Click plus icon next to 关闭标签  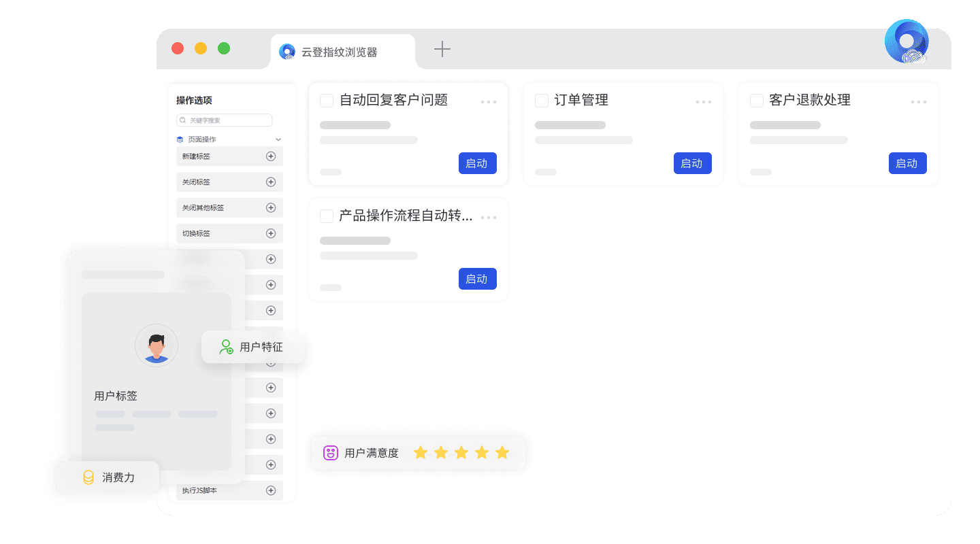pyautogui.click(x=270, y=182)
